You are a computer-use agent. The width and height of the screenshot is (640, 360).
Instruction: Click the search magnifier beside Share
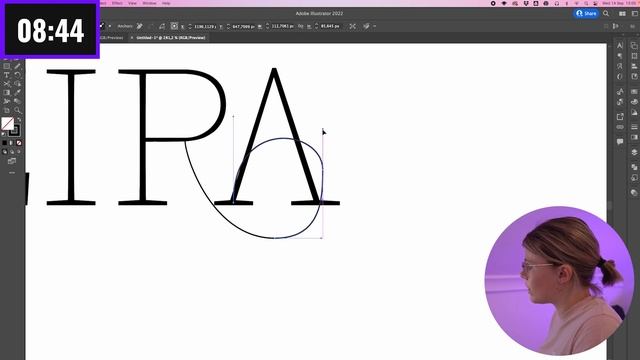[x=606, y=13]
